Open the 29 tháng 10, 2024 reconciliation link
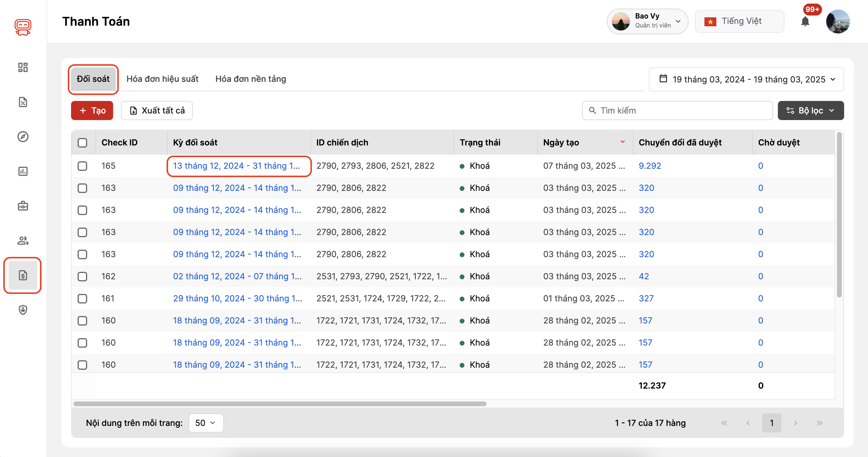The width and height of the screenshot is (868, 457). point(237,298)
